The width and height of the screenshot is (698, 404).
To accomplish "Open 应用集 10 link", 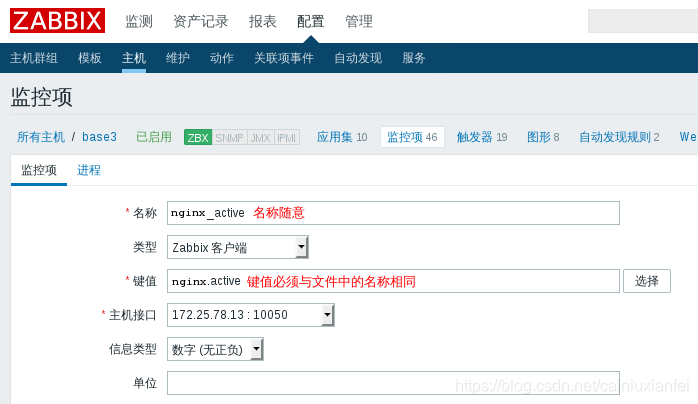I will click(342, 137).
